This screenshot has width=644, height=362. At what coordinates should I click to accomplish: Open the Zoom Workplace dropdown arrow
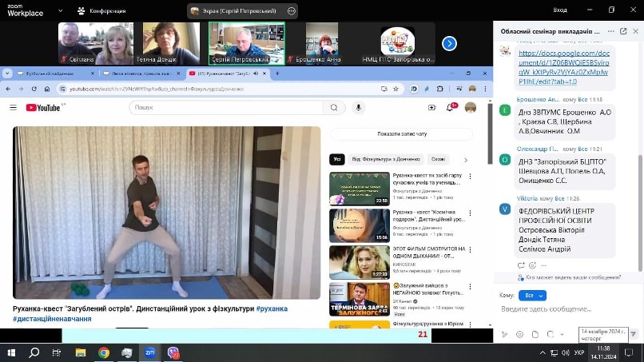(x=61, y=10)
